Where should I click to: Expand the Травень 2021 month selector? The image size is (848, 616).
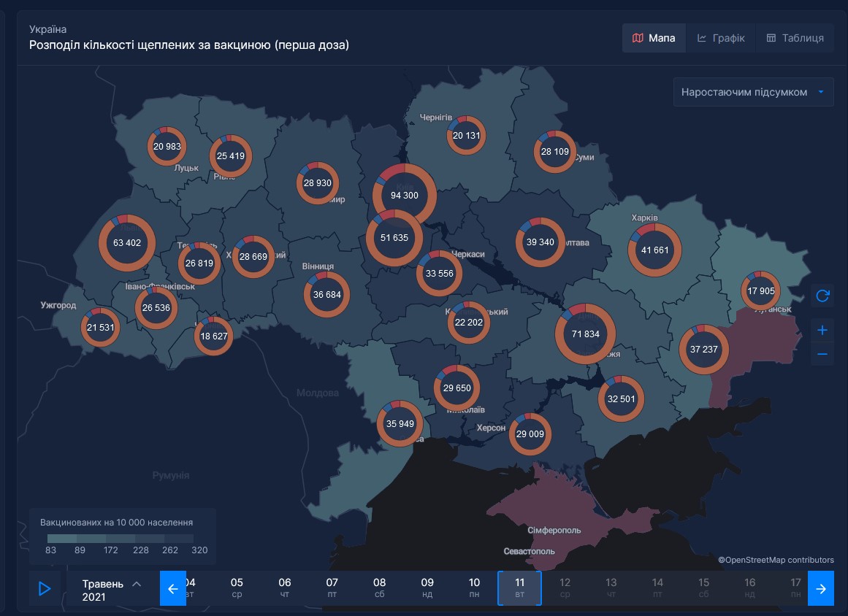pos(112,590)
